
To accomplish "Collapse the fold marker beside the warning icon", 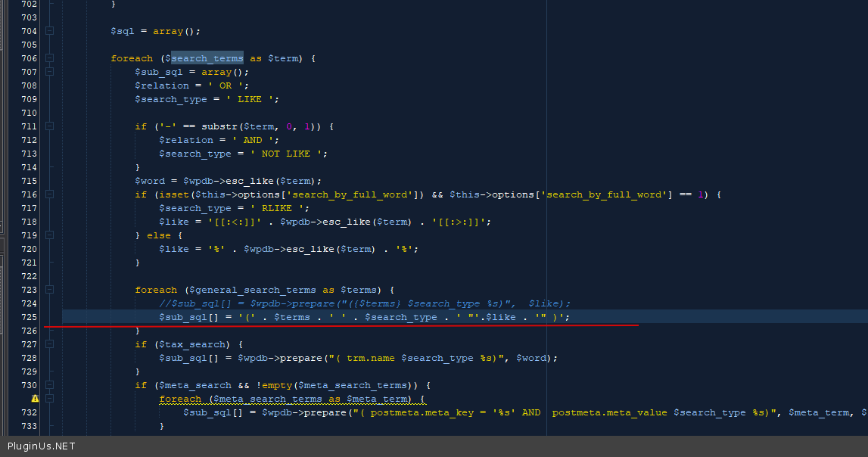I will (50, 399).
